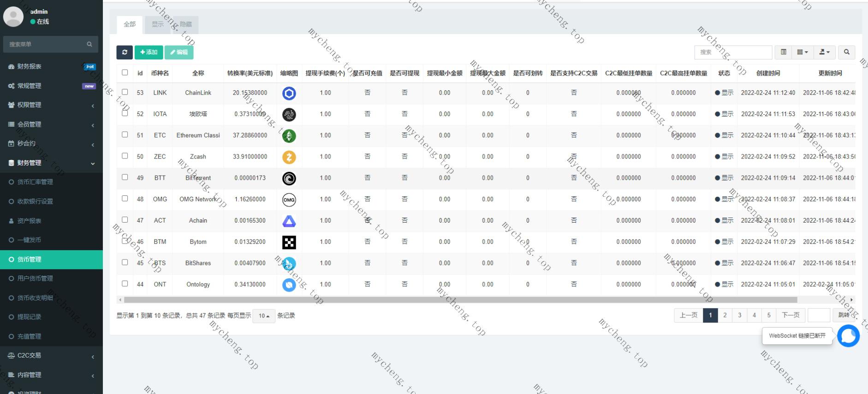Click the 资产报表 user icon
The height and width of the screenshot is (394, 868).
click(12, 221)
